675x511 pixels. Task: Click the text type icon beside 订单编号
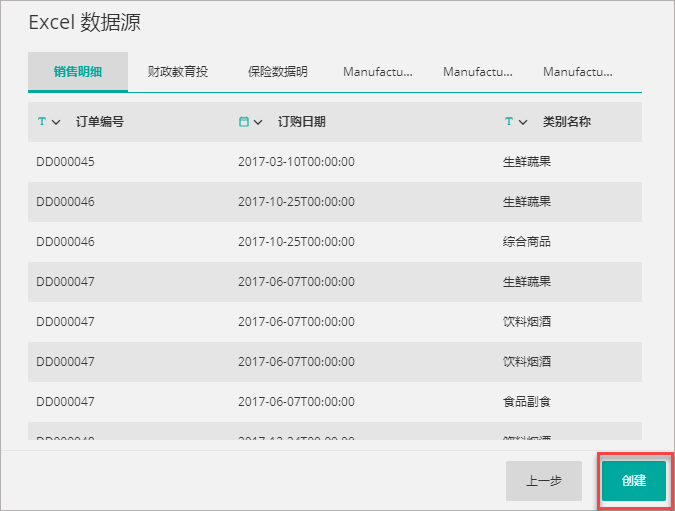[x=41, y=122]
